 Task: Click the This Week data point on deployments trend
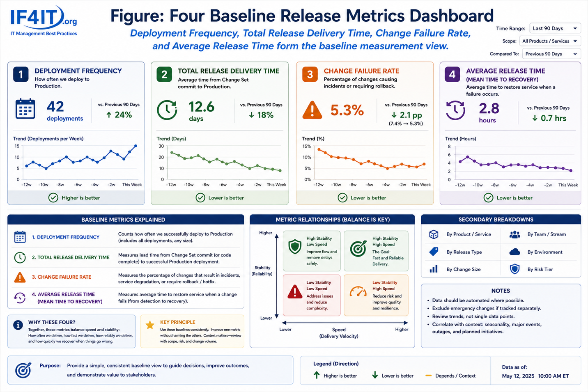pyautogui.click(x=136, y=146)
